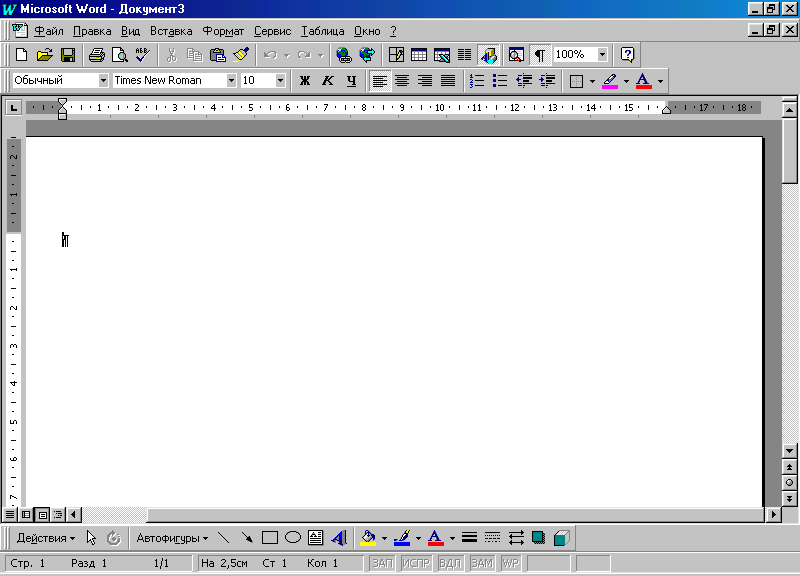Image resolution: width=800 pixels, height=576 pixels.
Task: Apply pink highlight marker color
Action: [x=610, y=81]
